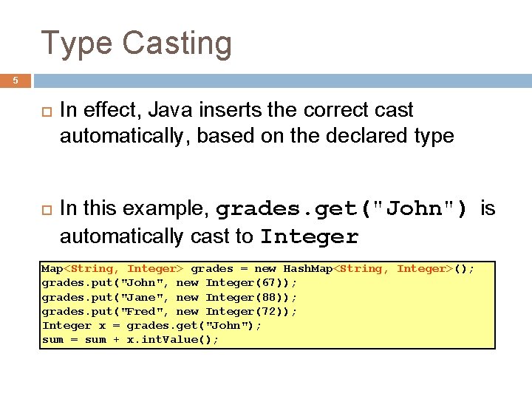Click the second bullet square marker
This screenshot has height=399, width=532.
click(x=47, y=210)
